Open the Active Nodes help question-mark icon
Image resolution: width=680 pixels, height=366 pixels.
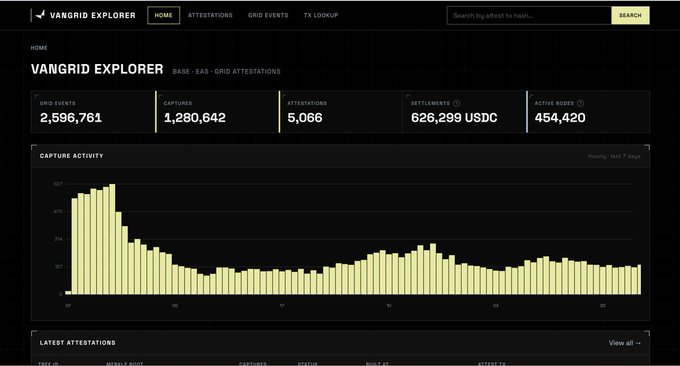580,103
